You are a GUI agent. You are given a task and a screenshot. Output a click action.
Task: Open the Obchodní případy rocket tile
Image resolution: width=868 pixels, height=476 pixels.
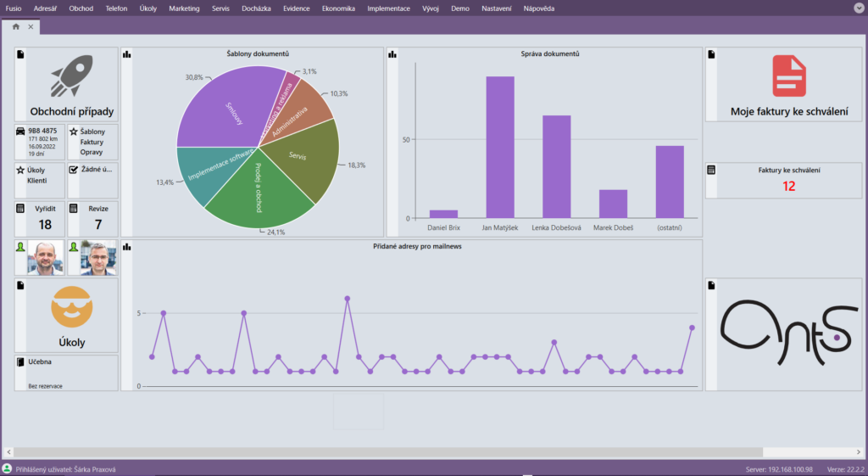tap(71, 78)
